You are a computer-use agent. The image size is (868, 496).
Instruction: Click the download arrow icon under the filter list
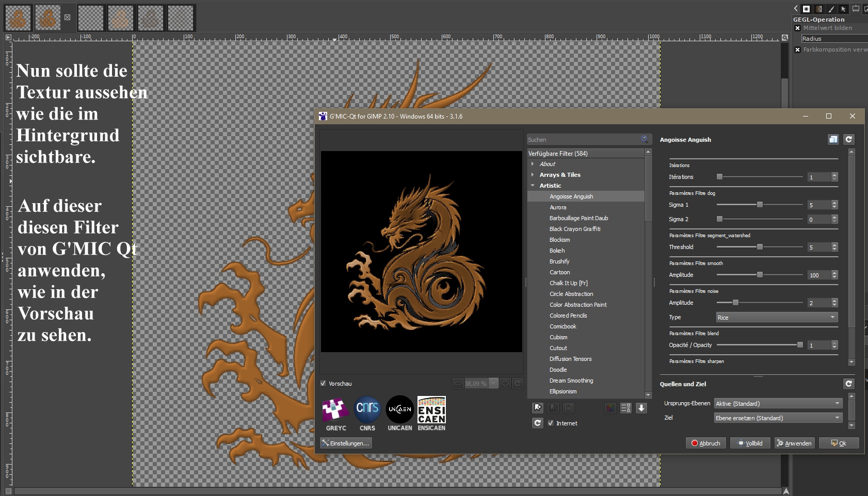(641, 408)
